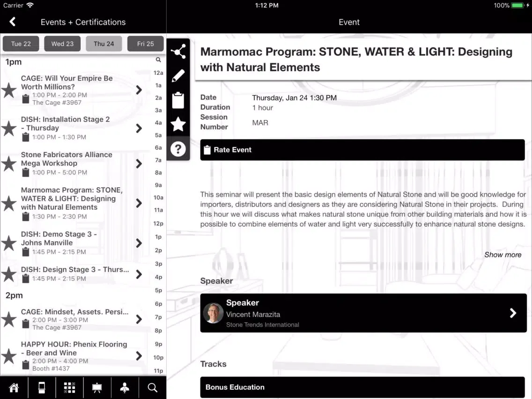532x399 pixels.
Task: Open CAGE Mindset Assets chevron
Action: pyautogui.click(x=139, y=319)
